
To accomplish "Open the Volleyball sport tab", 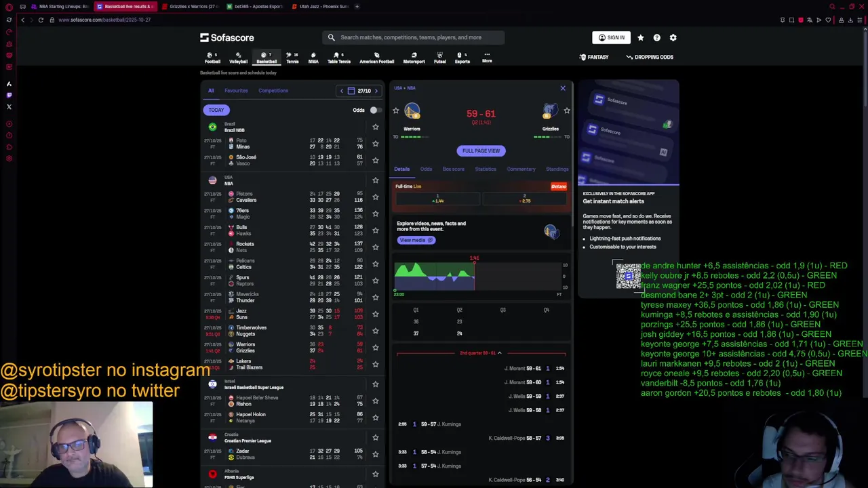I will (x=238, y=58).
